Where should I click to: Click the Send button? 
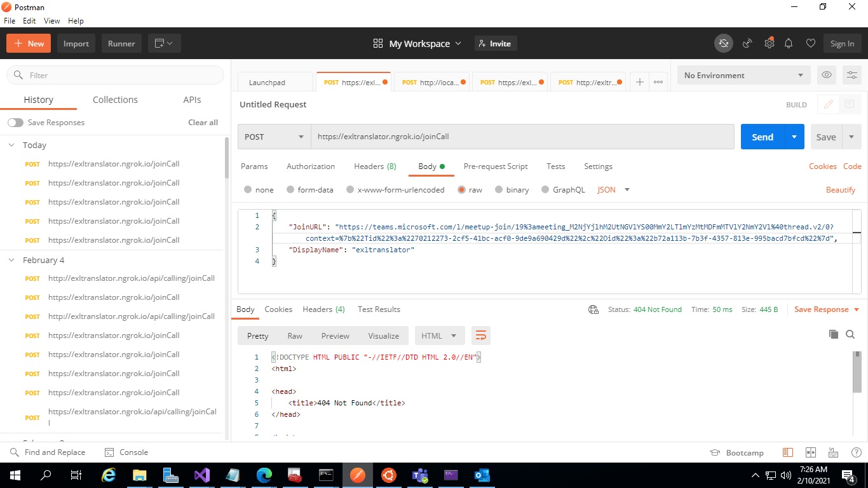point(763,137)
